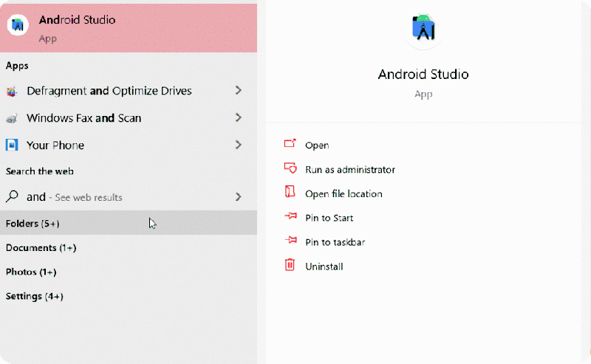Screen dimensions: 591x364
Task: Choose Pin to Start
Action: 329,218
